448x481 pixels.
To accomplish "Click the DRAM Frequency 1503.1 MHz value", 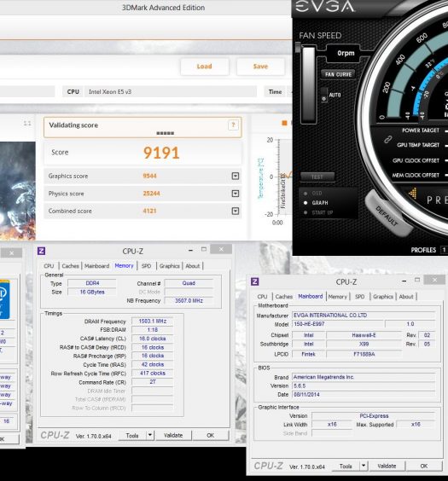I will coord(153,322).
